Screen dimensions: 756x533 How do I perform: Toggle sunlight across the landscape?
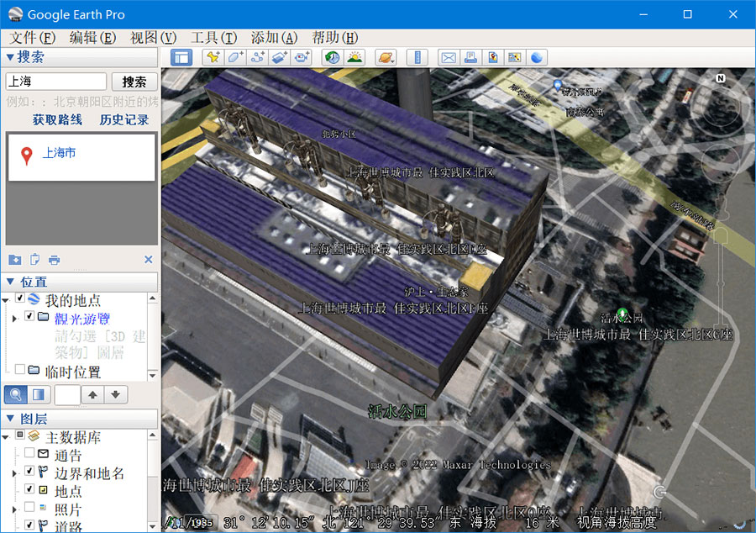356,57
